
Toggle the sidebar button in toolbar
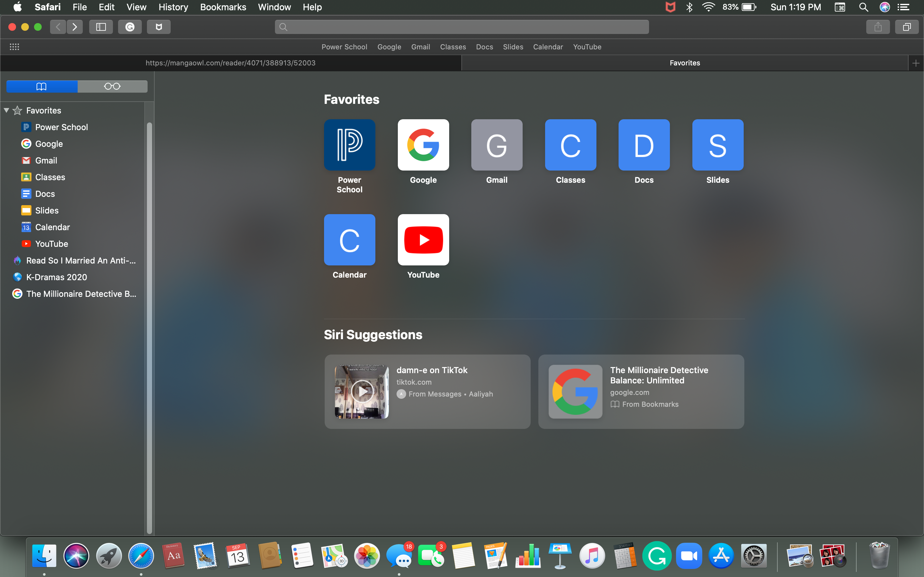101,27
